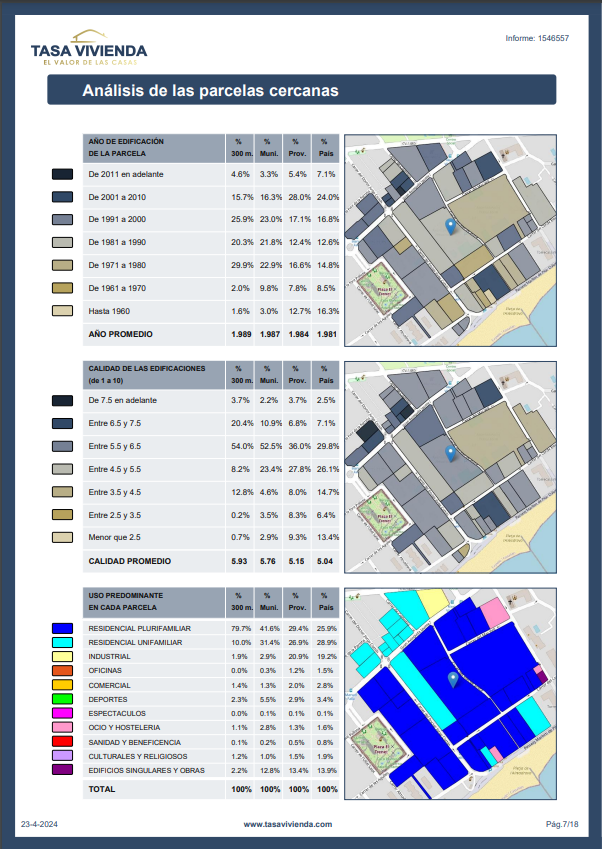Click the 'De 2001 a 2010' label
The height and width of the screenshot is (849, 602).
point(117,197)
